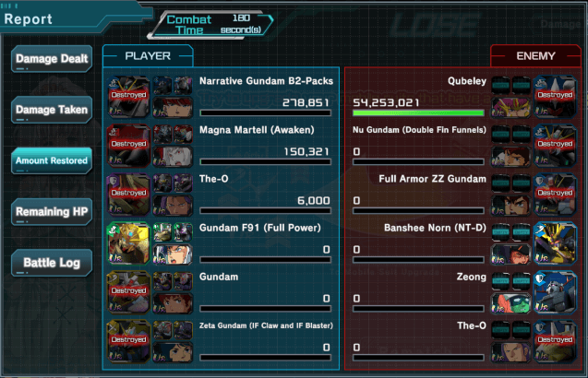Screen dimensions: 588x378
Task: Click the Zeong pilot portrait
Action: pos(510,303)
